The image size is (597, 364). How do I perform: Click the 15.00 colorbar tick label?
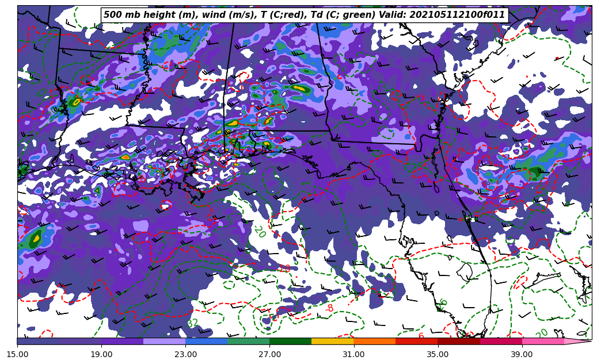pyautogui.click(x=17, y=354)
